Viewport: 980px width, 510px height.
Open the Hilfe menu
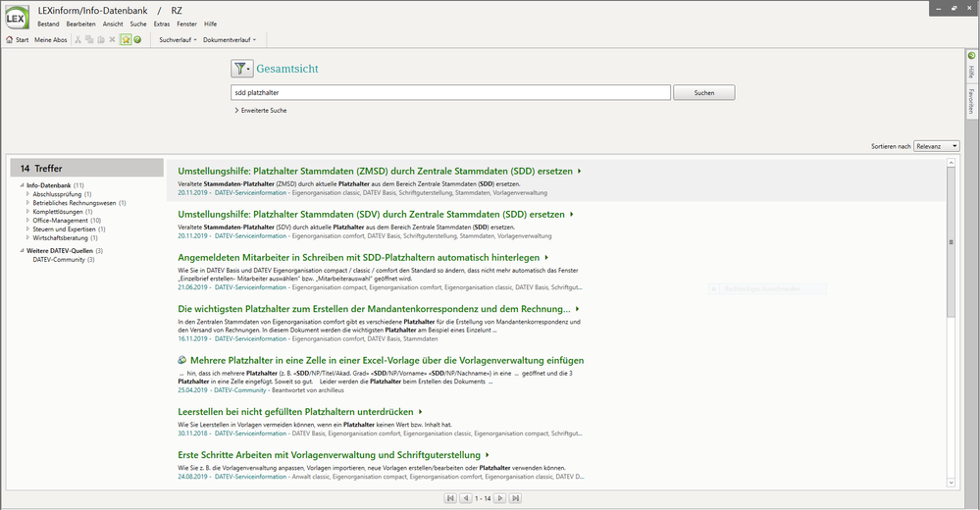point(211,24)
